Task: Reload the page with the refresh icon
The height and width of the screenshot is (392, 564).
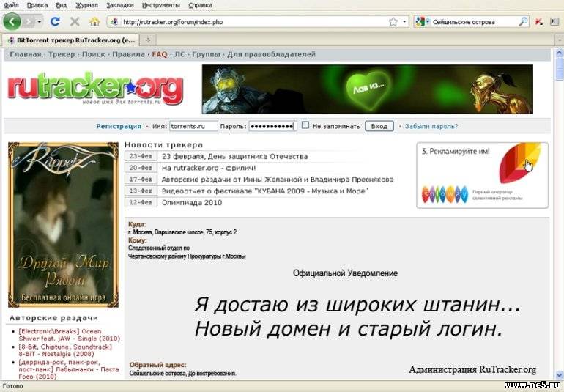Action: click(55, 22)
